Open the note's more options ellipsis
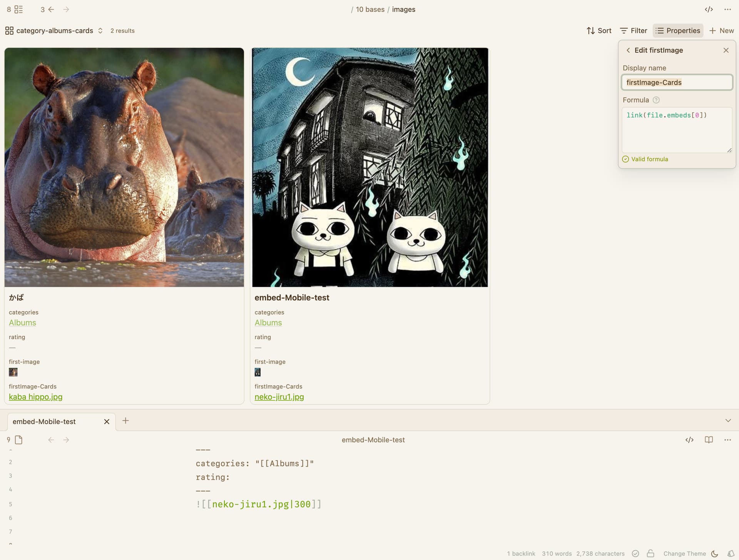Viewport: 739px width, 560px height. point(727,440)
